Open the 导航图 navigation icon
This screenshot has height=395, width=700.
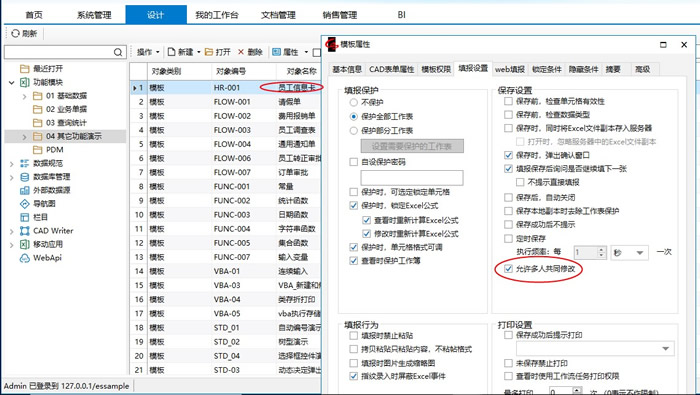click(25, 204)
